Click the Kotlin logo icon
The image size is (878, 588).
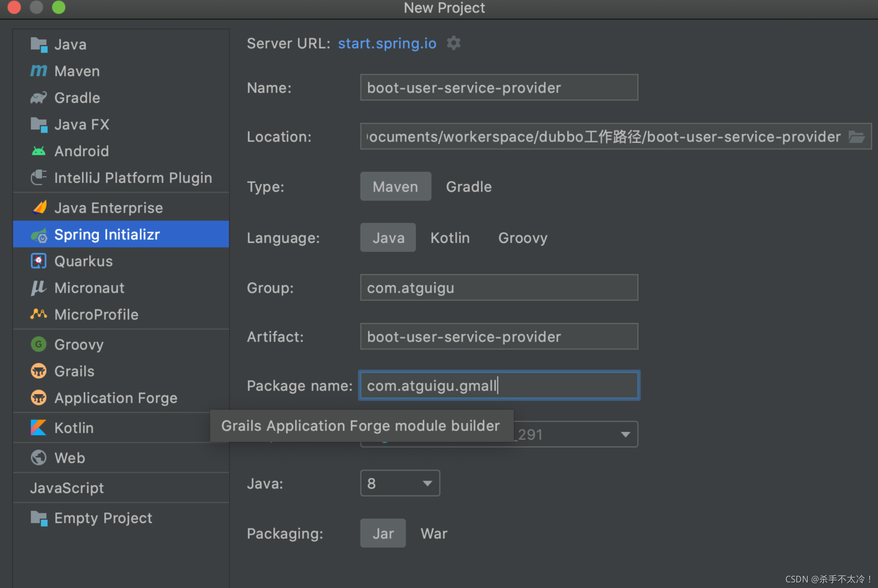click(39, 428)
